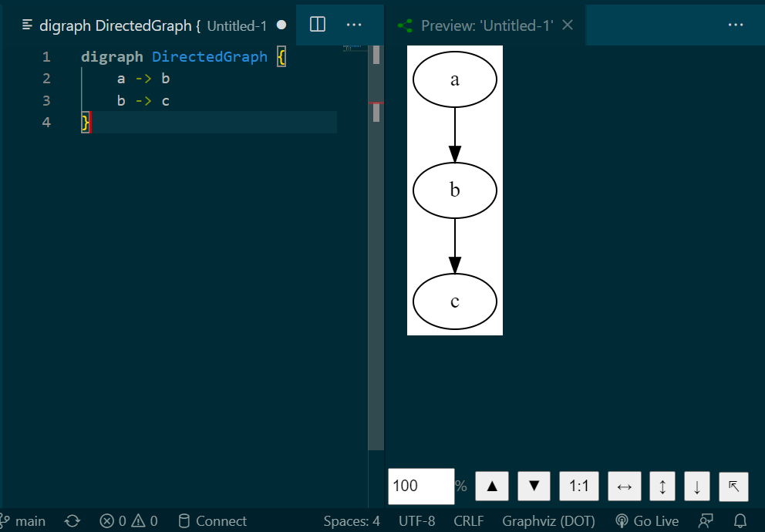
Task: Click the split editor right icon
Action: (x=317, y=25)
